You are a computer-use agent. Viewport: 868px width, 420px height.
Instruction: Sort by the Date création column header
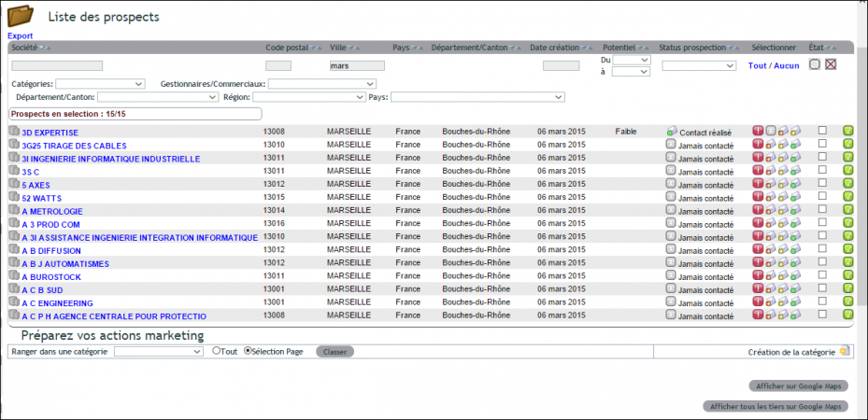pos(554,48)
